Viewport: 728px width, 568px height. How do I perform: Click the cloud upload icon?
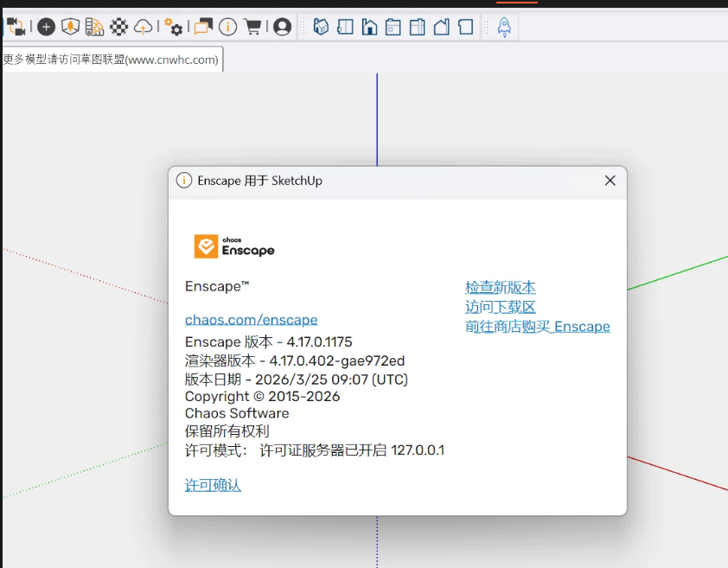click(x=143, y=27)
